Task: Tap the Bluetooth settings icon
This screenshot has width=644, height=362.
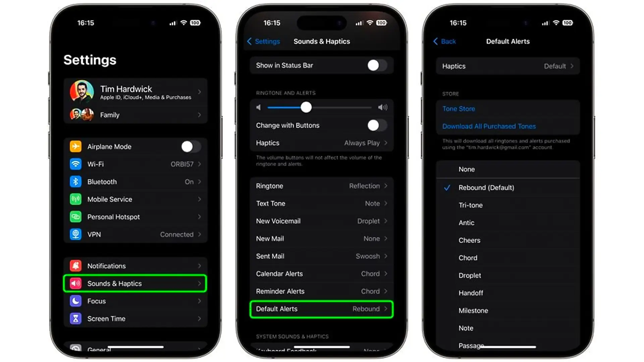Action: click(x=75, y=182)
